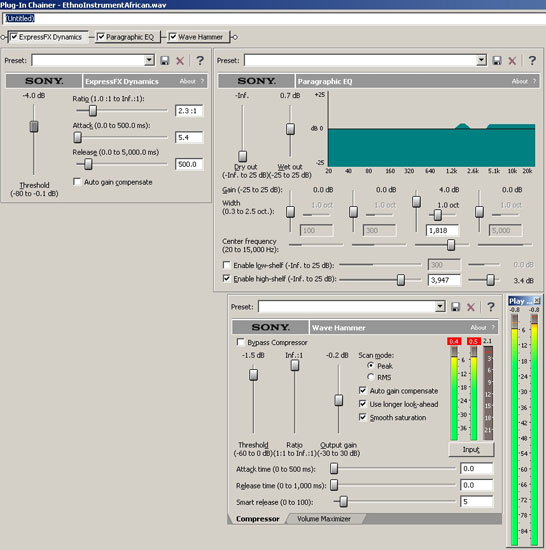Enable Auto gain compensate in ExpressFX Dynamics
The height and width of the screenshot is (550, 546).
(x=77, y=182)
